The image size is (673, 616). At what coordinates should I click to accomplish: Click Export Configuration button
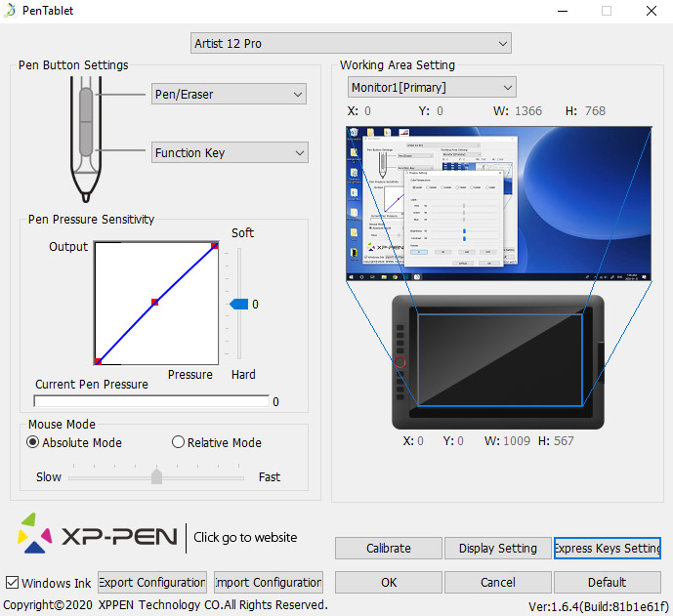coord(152,582)
